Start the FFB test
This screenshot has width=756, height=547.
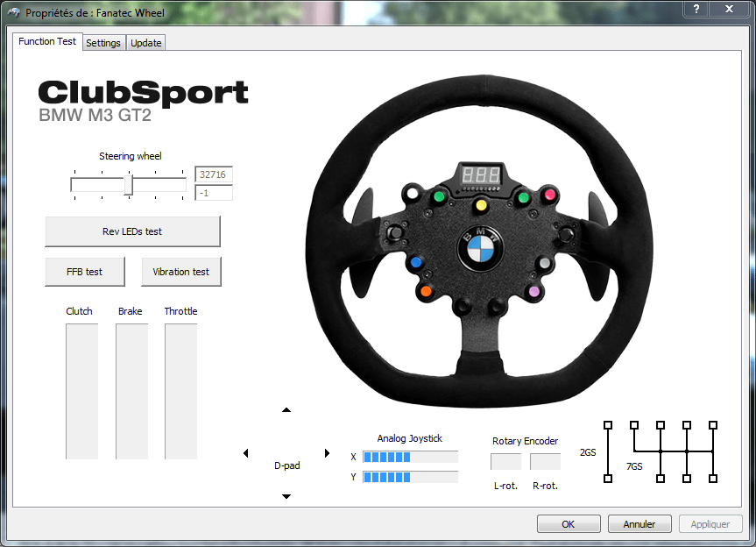[x=85, y=272]
